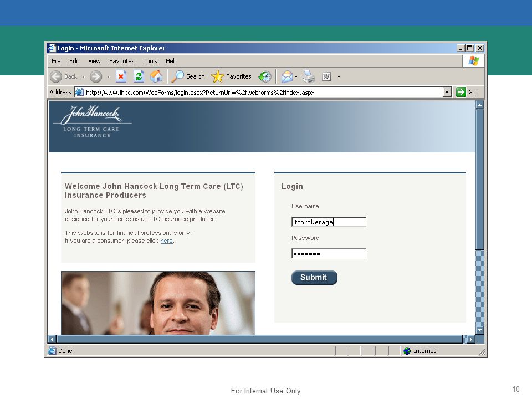Stop page loading with red X icon
The height and width of the screenshot is (399, 532).
click(121, 76)
